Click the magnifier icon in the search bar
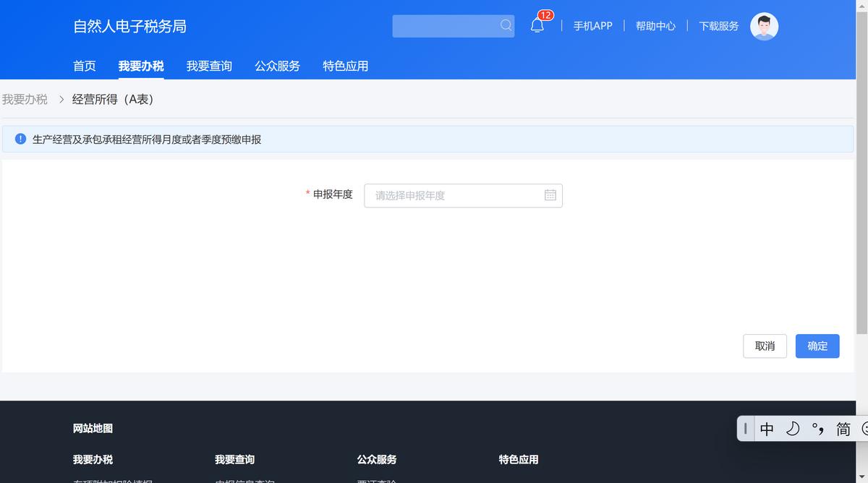 tap(506, 25)
